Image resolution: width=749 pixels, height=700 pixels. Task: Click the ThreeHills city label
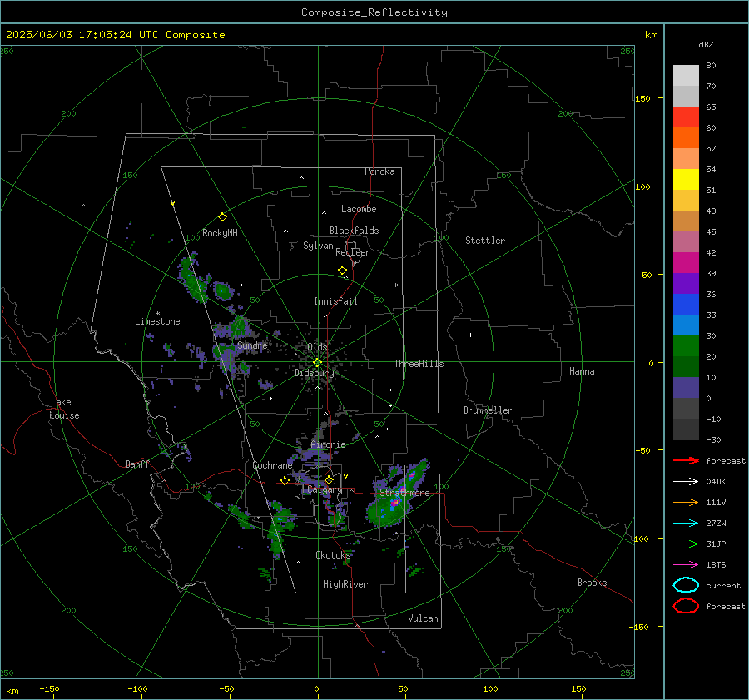419,364
